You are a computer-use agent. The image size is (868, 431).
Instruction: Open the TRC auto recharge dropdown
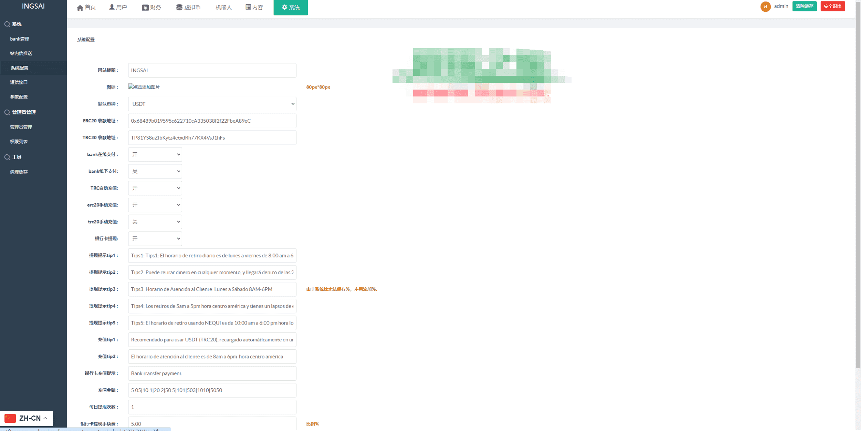155,188
